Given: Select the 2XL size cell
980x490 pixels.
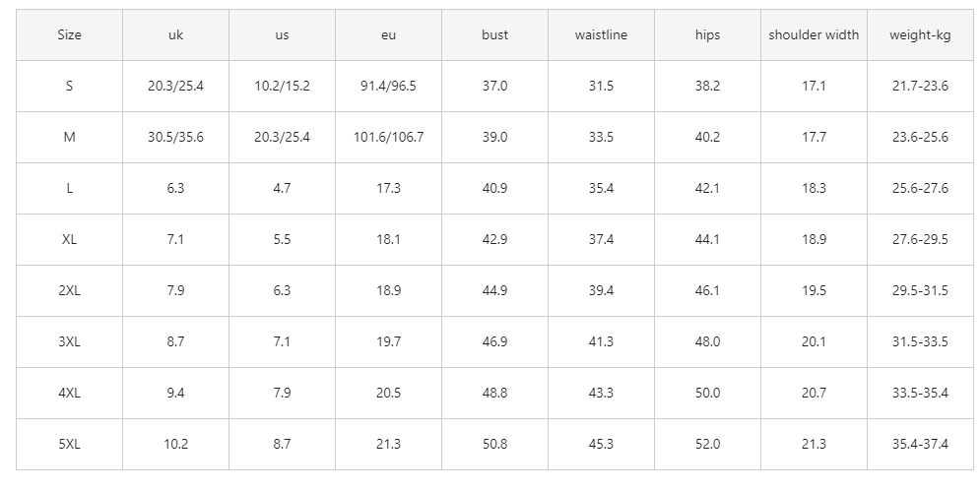Looking at the screenshot, I should pos(69,291).
